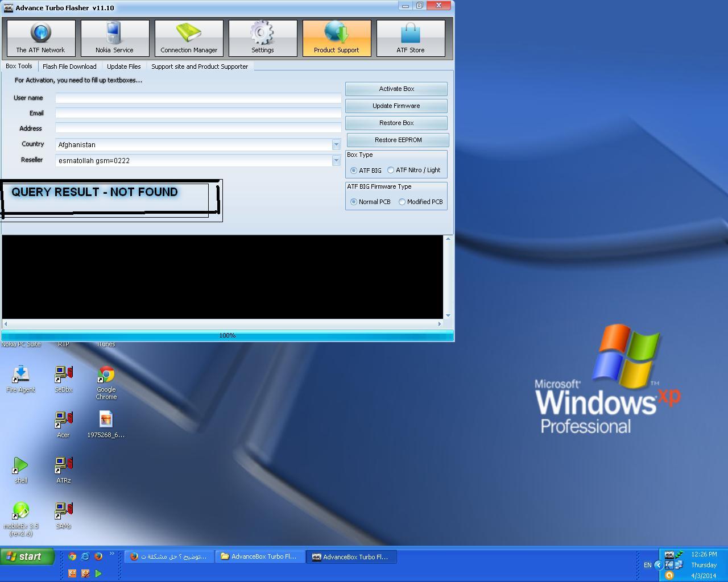The image size is (728, 582).
Task: Click the orange circular tray icon
Action: (x=669, y=575)
